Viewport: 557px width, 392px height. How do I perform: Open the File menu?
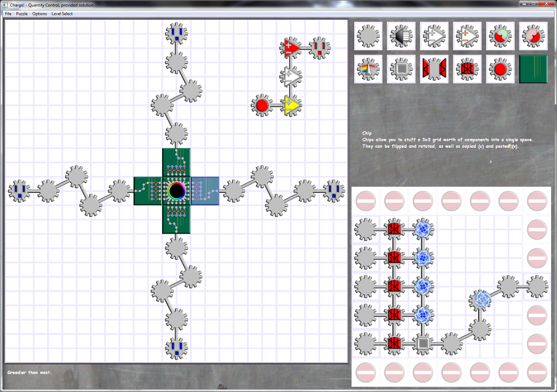(8, 14)
